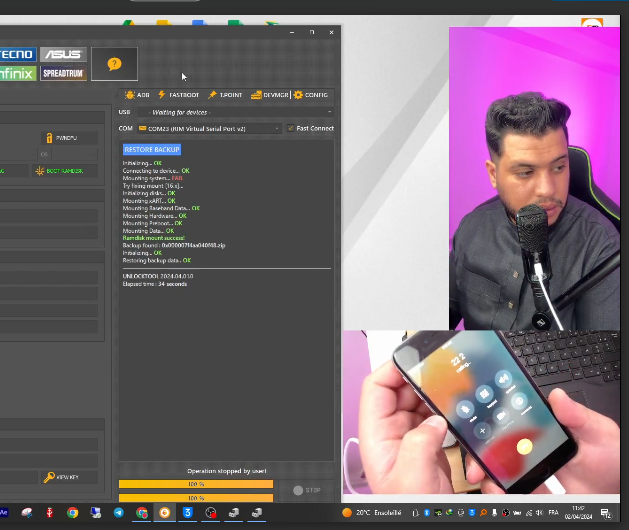
Task: Open the T.POINT tool
Action: [225, 95]
